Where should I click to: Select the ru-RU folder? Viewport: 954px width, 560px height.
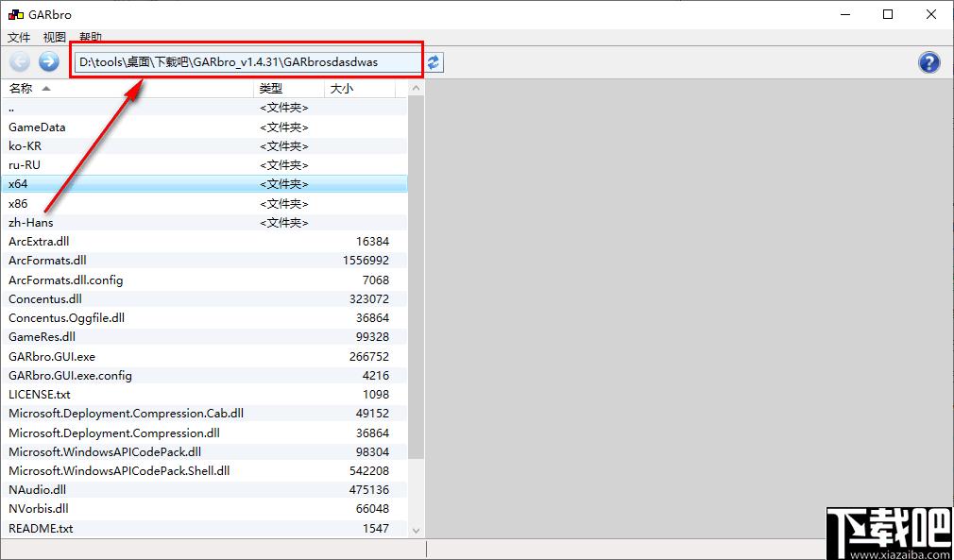203,164
